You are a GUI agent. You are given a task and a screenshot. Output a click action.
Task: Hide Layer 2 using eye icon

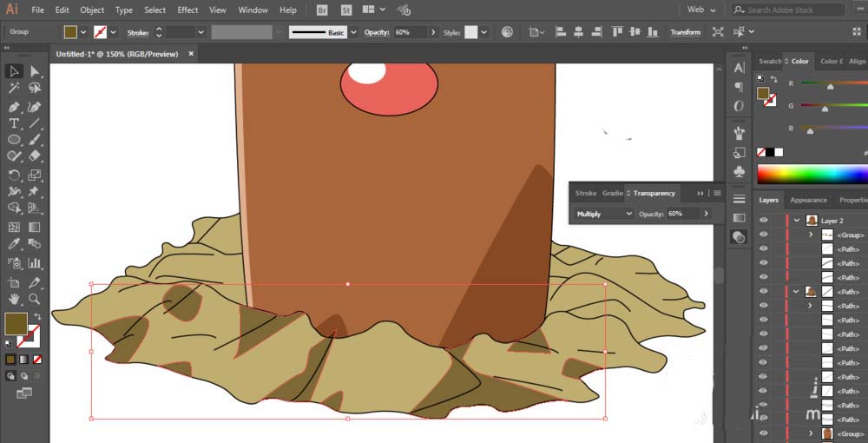coord(764,221)
